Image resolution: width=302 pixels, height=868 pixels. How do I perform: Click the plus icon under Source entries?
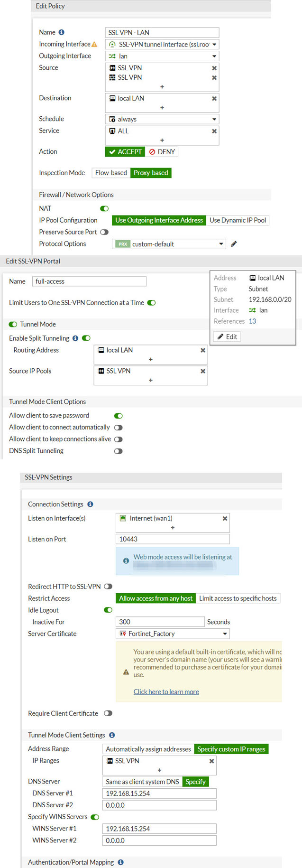(162, 87)
